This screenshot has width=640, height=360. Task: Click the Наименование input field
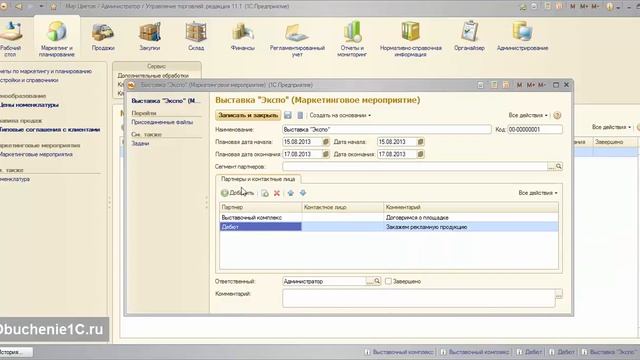pyautogui.click(x=387, y=129)
